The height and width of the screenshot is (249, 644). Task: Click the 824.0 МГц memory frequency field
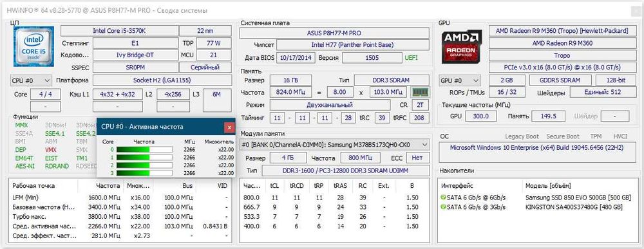(x=291, y=93)
